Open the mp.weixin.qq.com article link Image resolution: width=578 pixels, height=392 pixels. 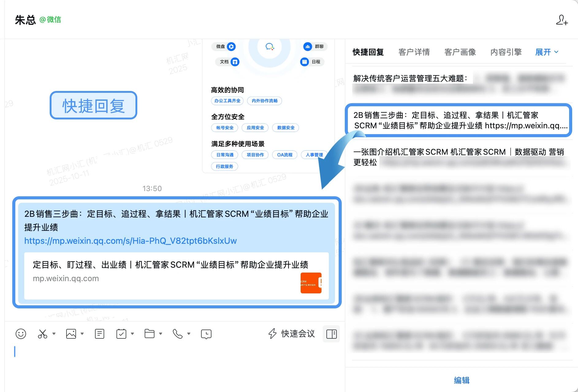point(131,241)
